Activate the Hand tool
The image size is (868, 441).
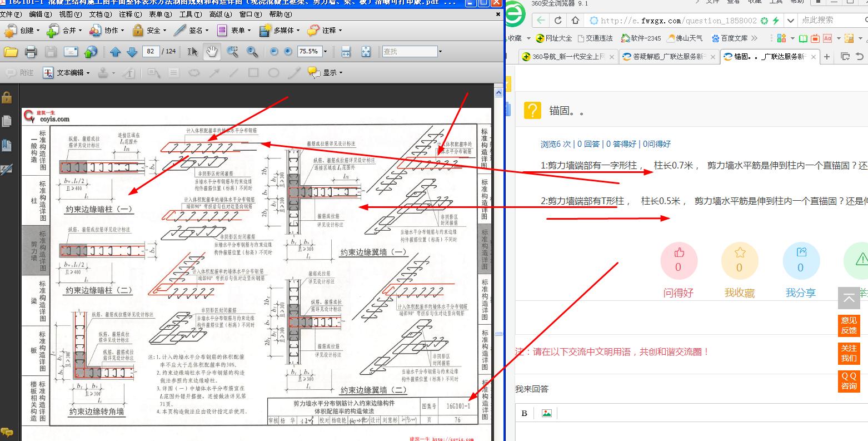[x=211, y=52]
